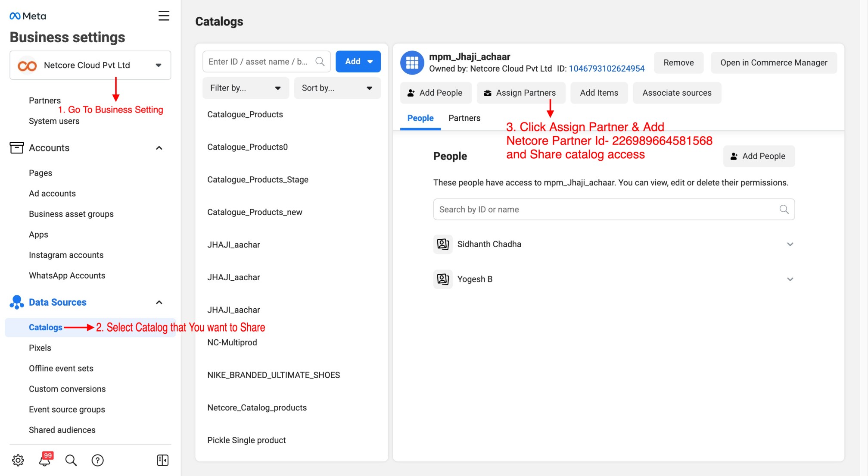The image size is (868, 476).
Task: Collapse the Accounts section
Action: [159, 148]
